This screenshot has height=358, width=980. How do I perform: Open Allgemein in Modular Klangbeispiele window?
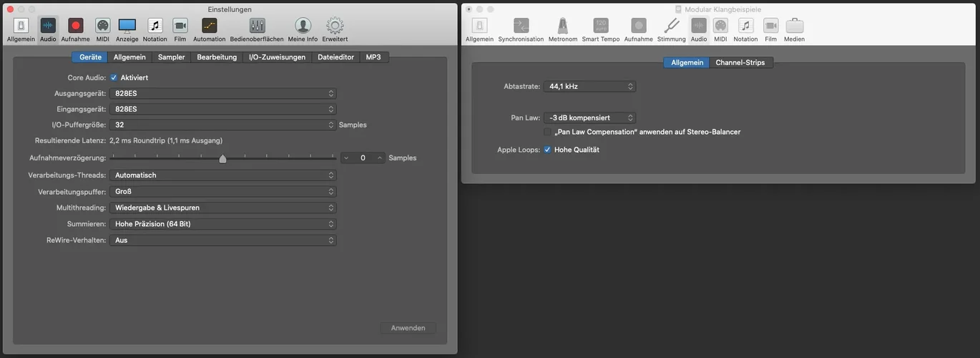pyautogui.click(x=480, y=29)
